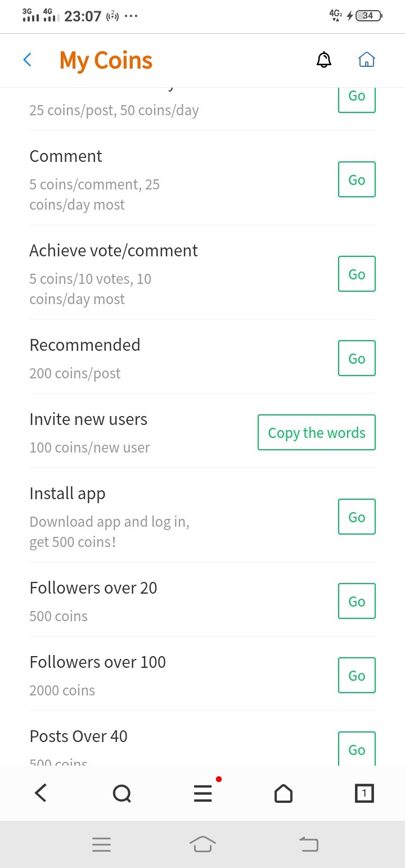Screen dimensions: 405x868
Task: Tap Go for Achieve vote/comment
Action: click(x=357, y=274)
